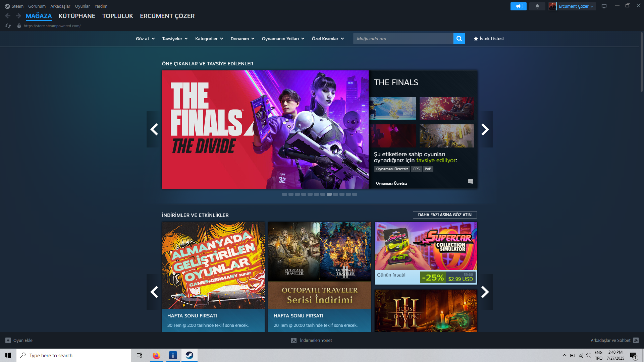
Task: Click the magnifier search button
Action: [459, 39]
